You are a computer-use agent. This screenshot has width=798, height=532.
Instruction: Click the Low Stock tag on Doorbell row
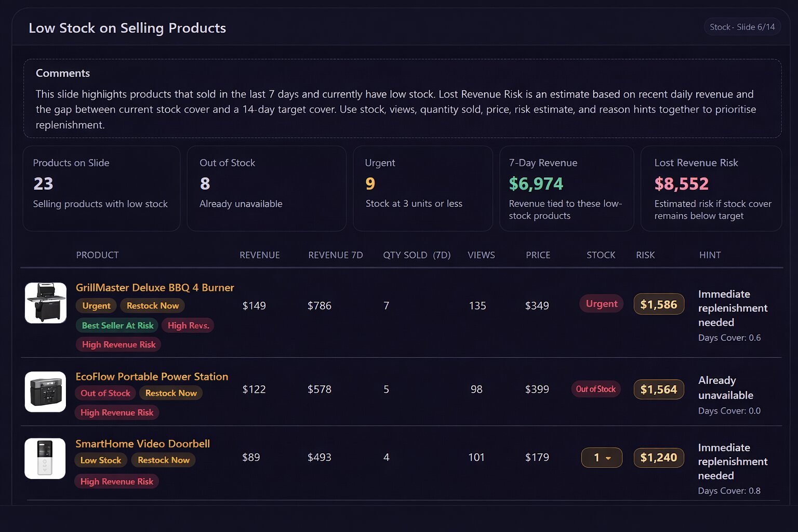tap(100, 460)
